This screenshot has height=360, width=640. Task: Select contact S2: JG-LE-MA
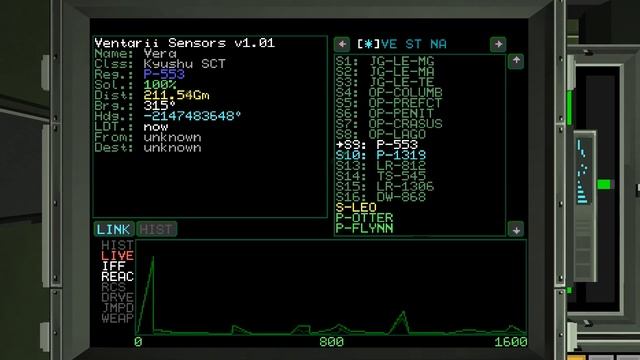(385, 72)
